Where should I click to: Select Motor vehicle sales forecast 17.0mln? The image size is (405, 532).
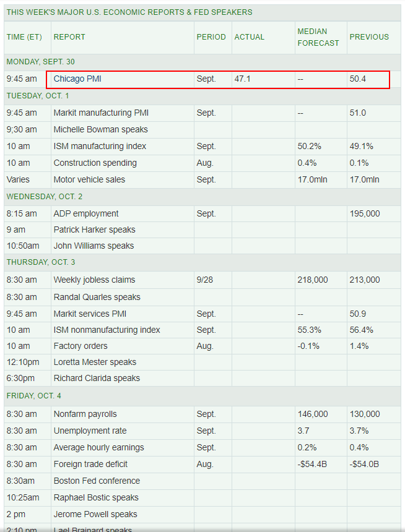point(312,180)
